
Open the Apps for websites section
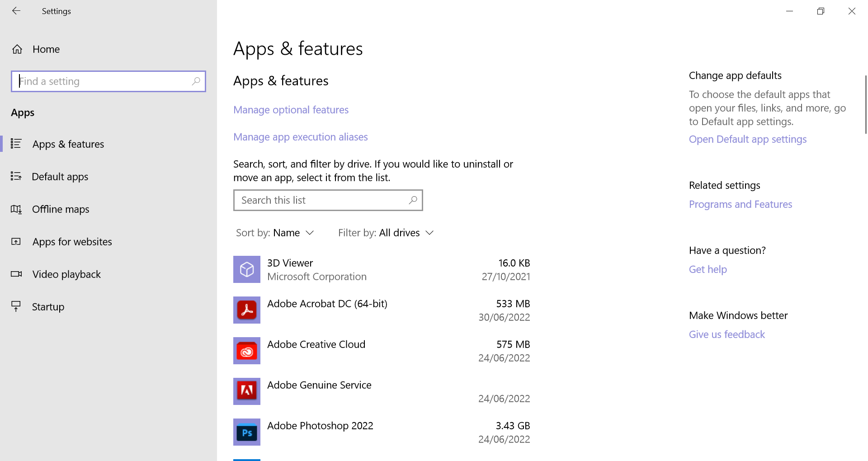tap(72, 242)
